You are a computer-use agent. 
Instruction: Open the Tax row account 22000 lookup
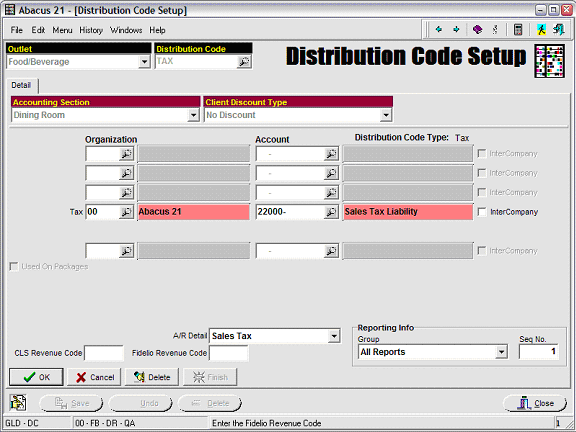(331, 212)
